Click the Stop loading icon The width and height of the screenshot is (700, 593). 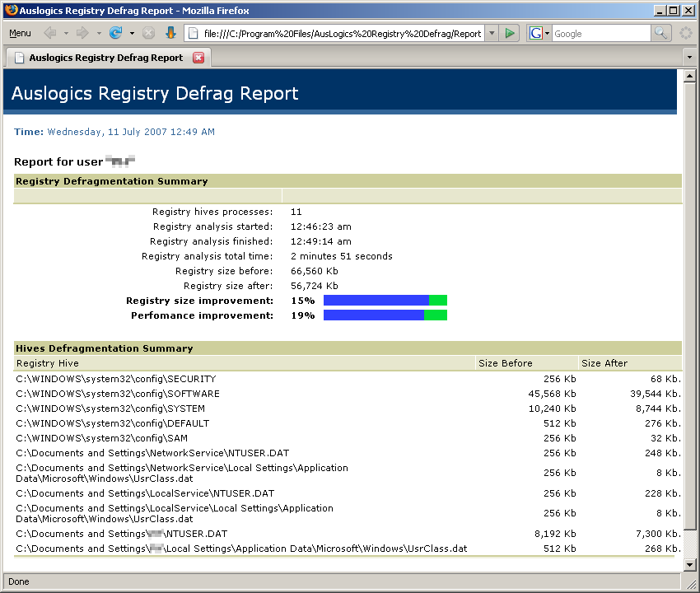(x=149, y=33)
